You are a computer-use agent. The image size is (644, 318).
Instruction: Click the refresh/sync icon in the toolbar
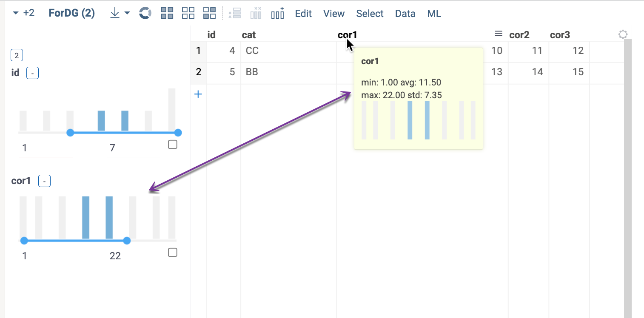(145, 13)
